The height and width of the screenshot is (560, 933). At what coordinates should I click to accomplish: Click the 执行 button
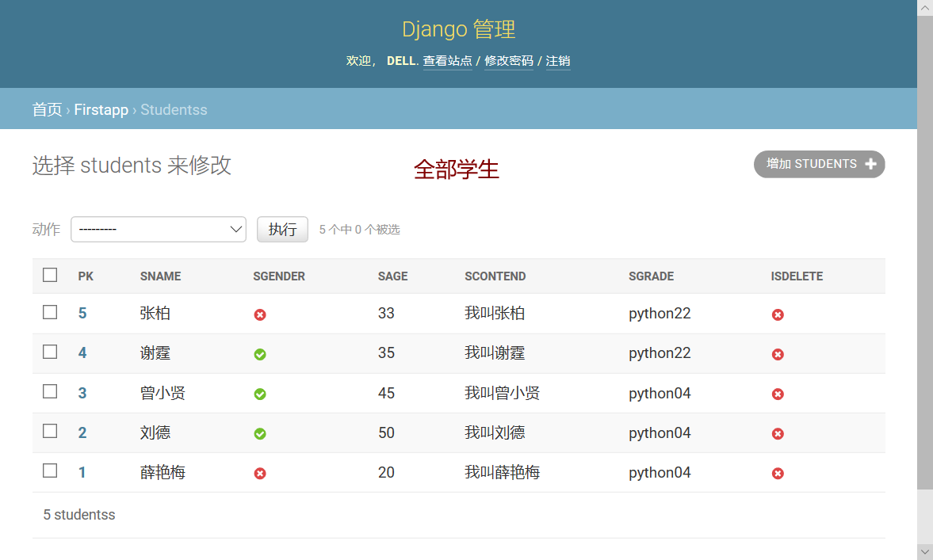pyautogui.click(x=283, y=230)
